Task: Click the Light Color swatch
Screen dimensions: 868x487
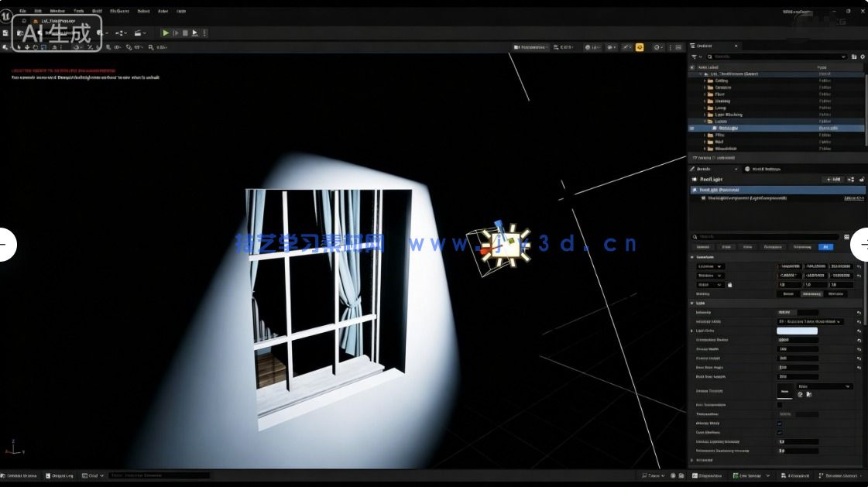Action: pyautogui.click(x=797, y=331)
